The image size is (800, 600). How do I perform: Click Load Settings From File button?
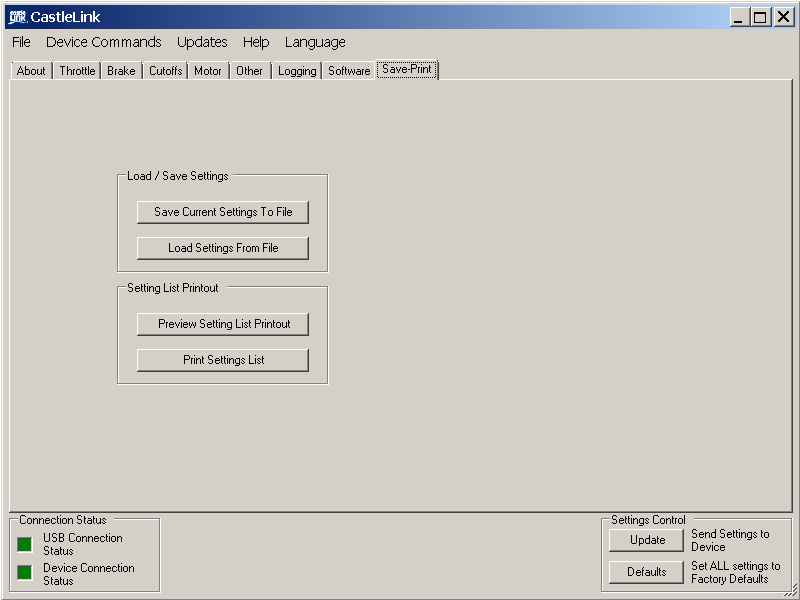[223, 248]
